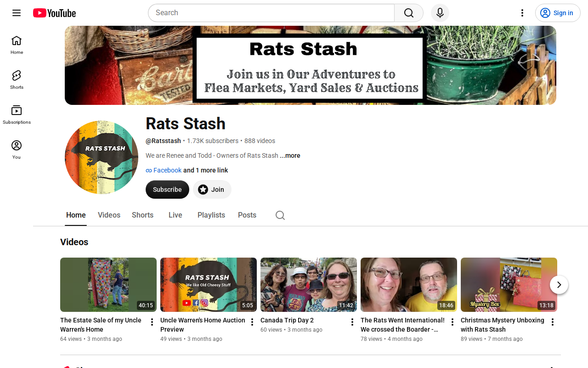Play the 5:05 Rats Stash logo thumbnail

[x=209, y=285]
